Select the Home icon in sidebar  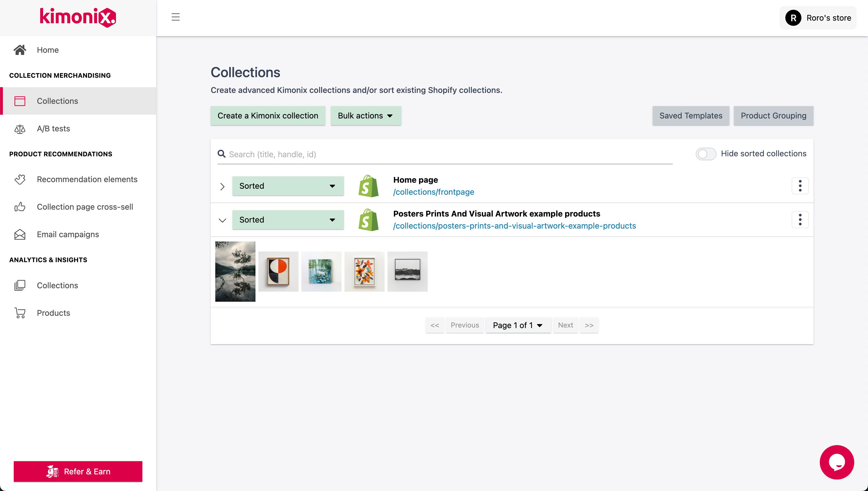[x=20, y=50]
